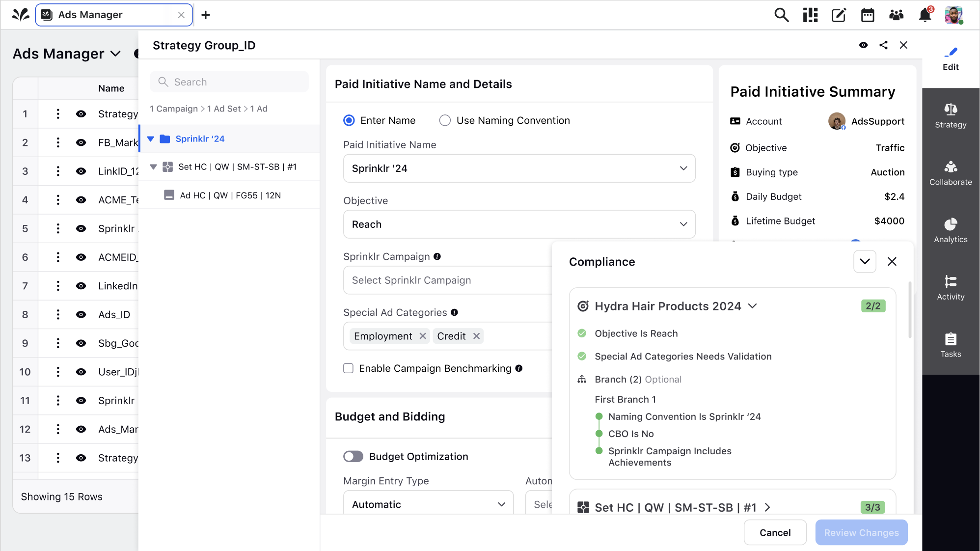
Task: Click Review Changes button
Action: pyautogui.click(x=861, y=532)
